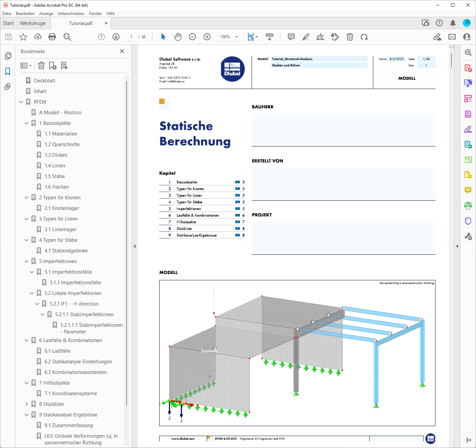The width and height of the screenshot is (476, 448).
Task: Add a new bookmark
Action: point(53,65)
